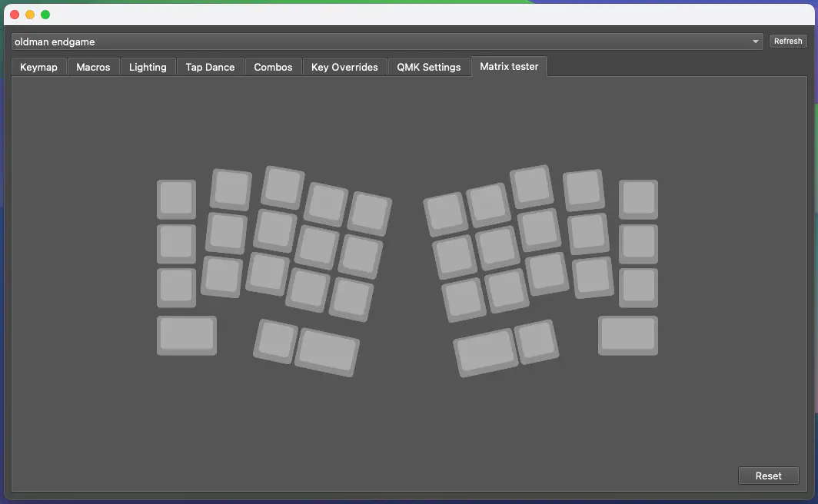Click the bottom square key of the far-right column
This screenshot has width=818, height=504.
pos(638,287)
